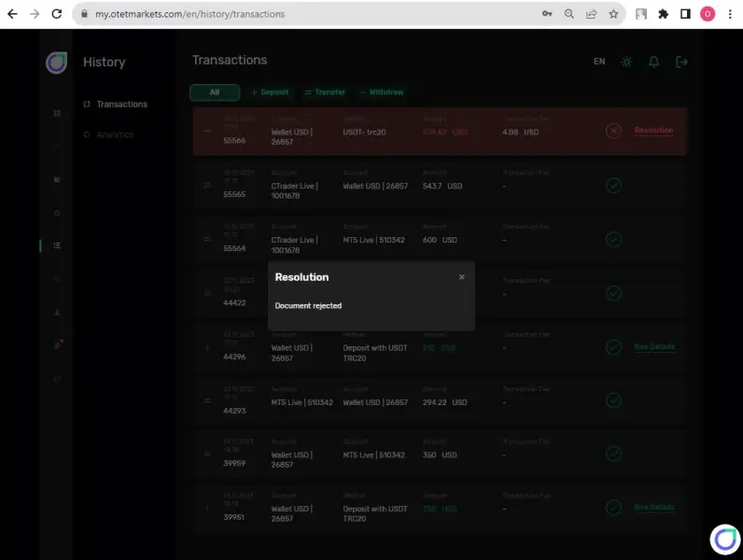Filter transactions by Deposit
This screenshot has width=743, height=560.
[270, 92]
